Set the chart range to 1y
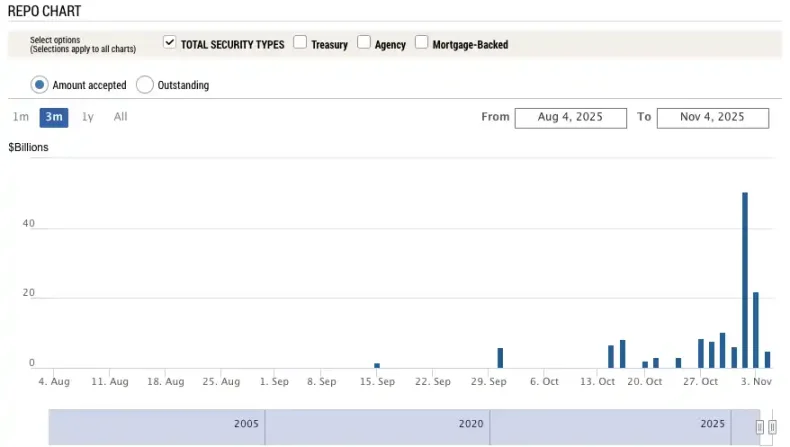The width and height of the screenshot is (790, 447). tap(88, 117)
